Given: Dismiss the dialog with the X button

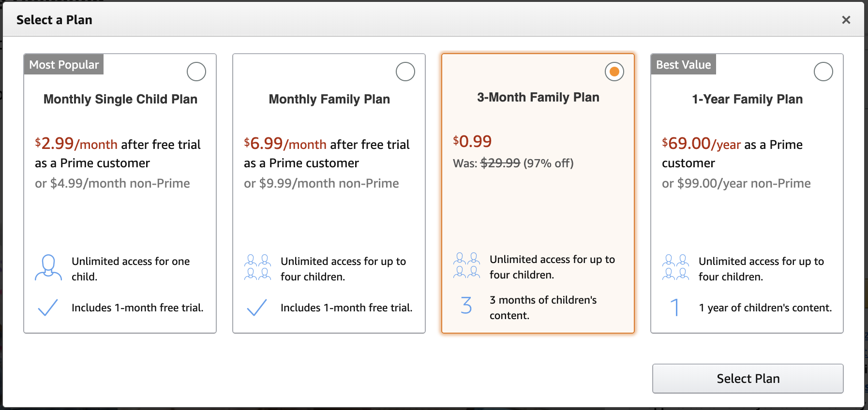Looking at the screenshot, I should (846, 20).
